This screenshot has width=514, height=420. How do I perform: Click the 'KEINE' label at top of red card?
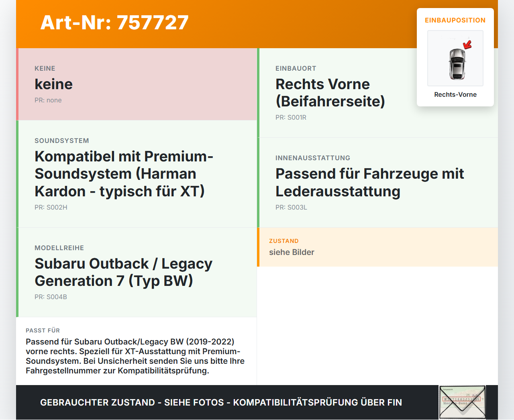pos(45,68)
